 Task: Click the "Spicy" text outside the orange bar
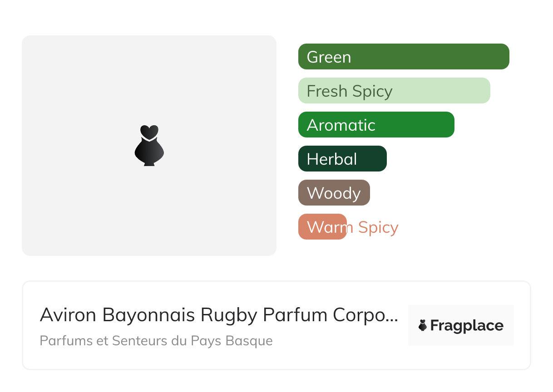[x=378, y=227]
